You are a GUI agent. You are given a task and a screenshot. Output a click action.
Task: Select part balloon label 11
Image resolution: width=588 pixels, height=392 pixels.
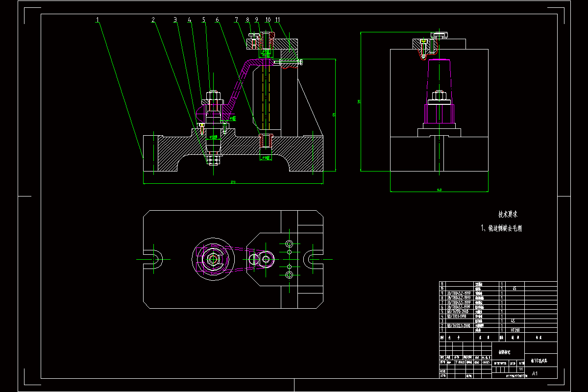277,20
